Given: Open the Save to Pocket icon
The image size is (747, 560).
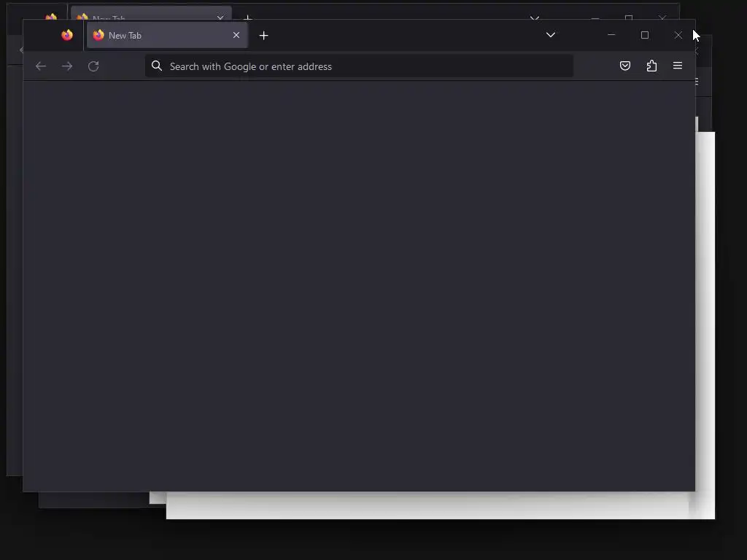Looking at the screenshot, I should pyautogui.click(x=625, y=66).
